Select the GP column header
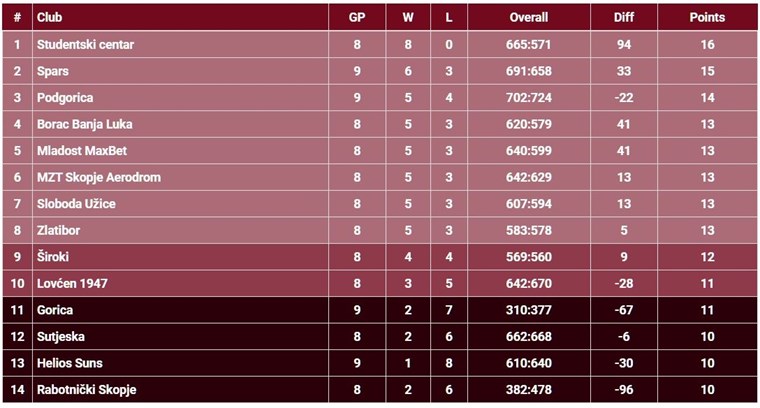This screenshot has height=408, width=760. (x=357, y=17)
